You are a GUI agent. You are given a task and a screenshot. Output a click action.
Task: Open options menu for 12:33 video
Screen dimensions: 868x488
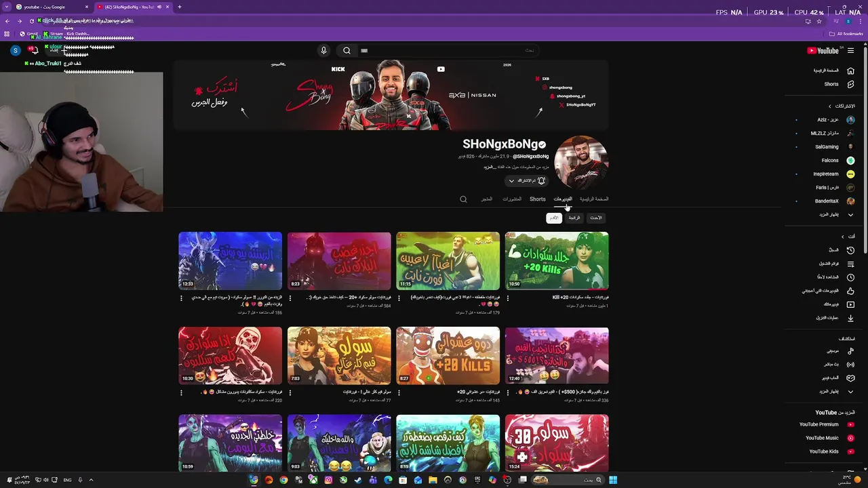coord(181,298)
